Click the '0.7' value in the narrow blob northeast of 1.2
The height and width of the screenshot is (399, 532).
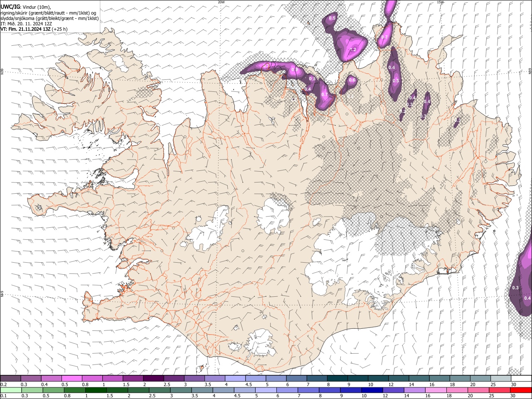[x=384, y=37]
